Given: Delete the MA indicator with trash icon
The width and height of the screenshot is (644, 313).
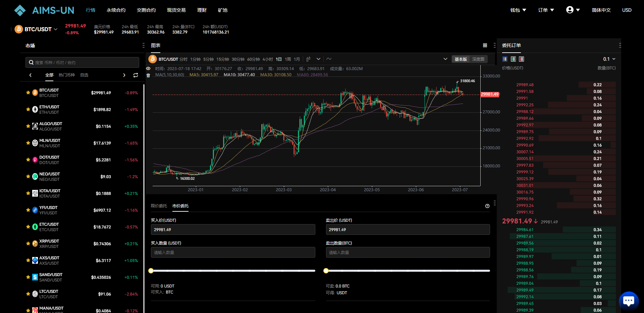Looking at the screenshot, I should click(x=148, y=75).
